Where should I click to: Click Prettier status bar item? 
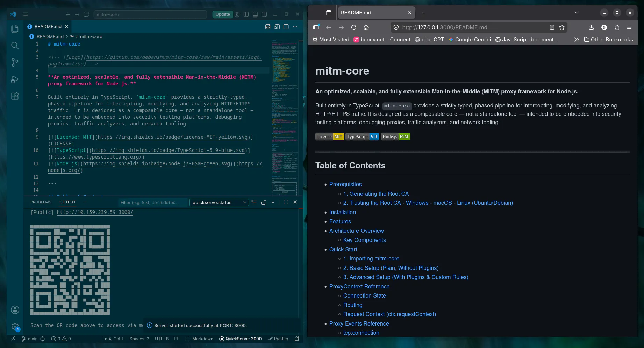pyautogui.click(x=278, y=339)
